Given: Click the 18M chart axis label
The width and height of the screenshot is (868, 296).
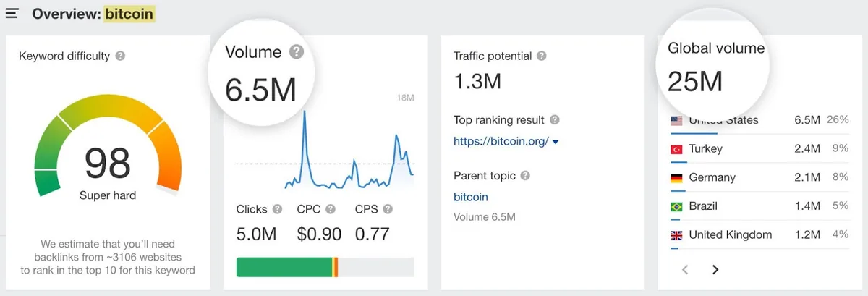Looking at the screenshot, I should coord(405,98).
